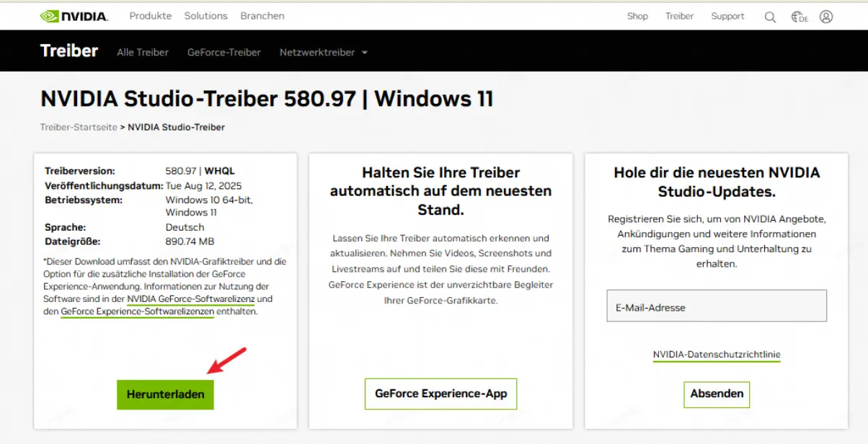Click the release date Tue Aug 12, 2025
The width and height of the screenshot is (868, 444).
[205, 185]
